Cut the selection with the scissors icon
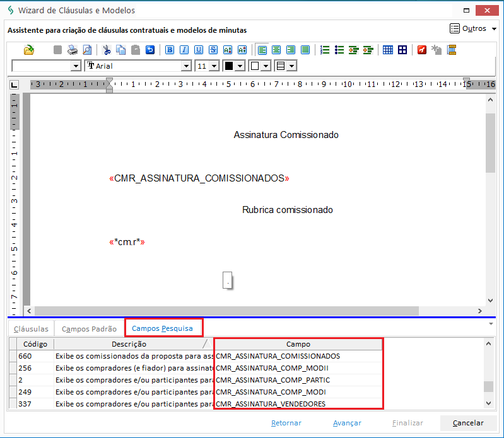 point(107,50)
